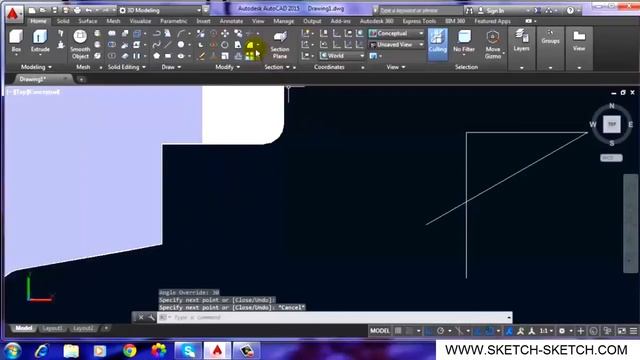
Task: Switch to the Solid ribbon tab
Action: (63, 21)
